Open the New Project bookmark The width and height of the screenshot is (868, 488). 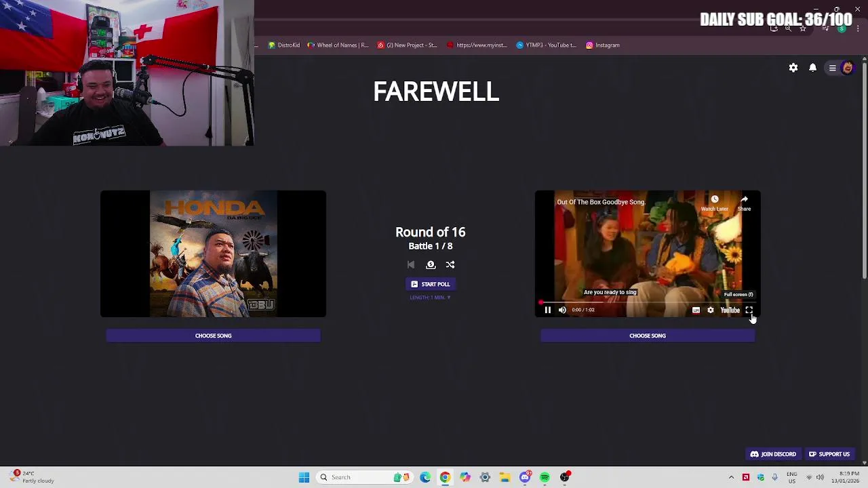click(x=408, y=45)
